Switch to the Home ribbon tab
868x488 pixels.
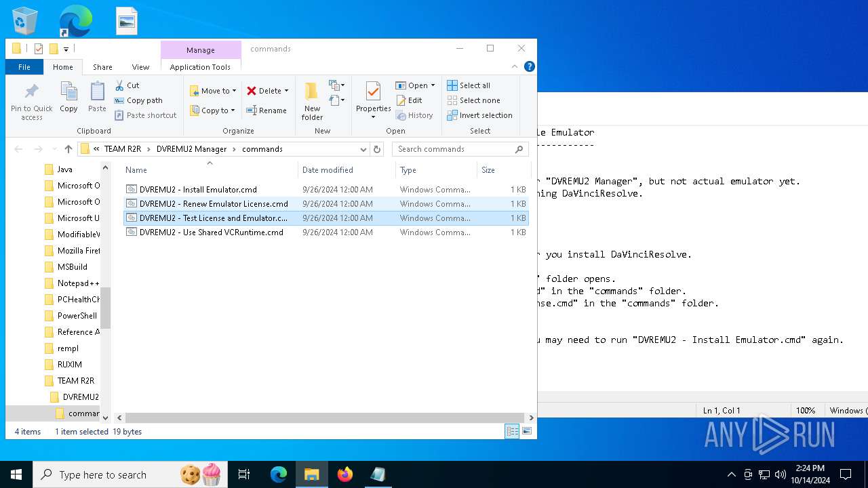[63, 67]
